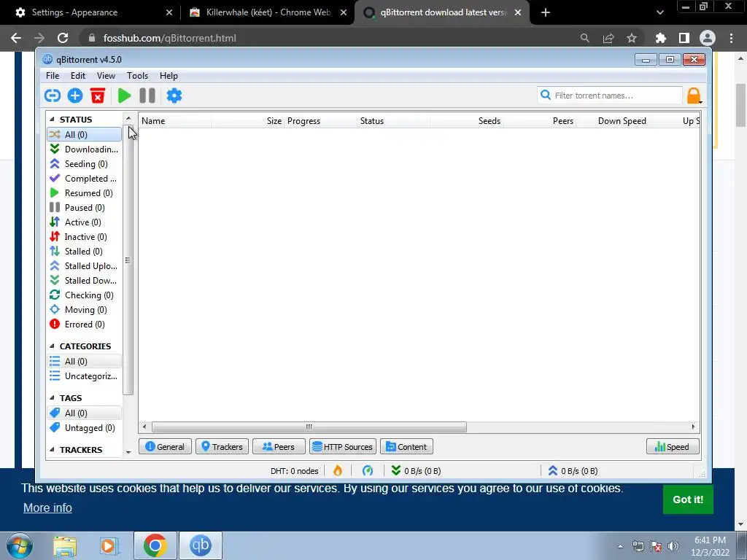The height and width of the screenshot is (560, 747).
Task: Click the qBittorrent taskbar icon
Action: (x=200, y=545)
